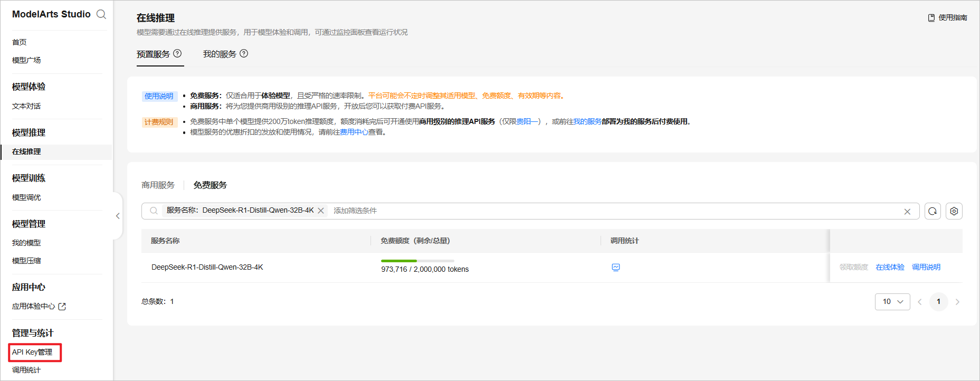The height and width of the screenshot is (381, 980).
Task: Remove the DeepSeek-R1-Distill-Qwen-32B-4K filter tag
Action: tap(321, 211)
